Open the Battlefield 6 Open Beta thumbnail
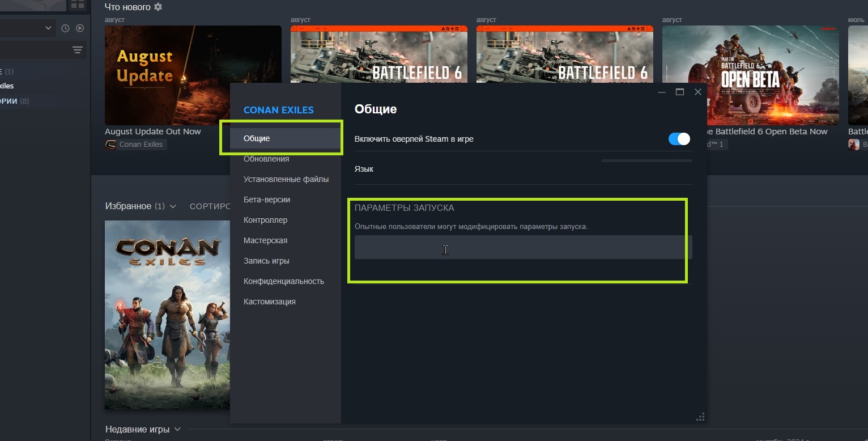The height and width of the screenshot is (441, 868). (x=751, y=75)
